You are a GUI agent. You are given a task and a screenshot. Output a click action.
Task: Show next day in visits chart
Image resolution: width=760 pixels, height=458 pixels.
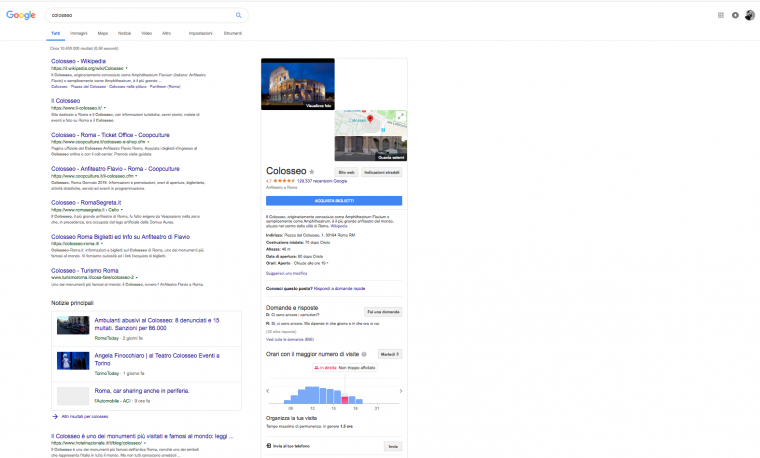(400, 391)
